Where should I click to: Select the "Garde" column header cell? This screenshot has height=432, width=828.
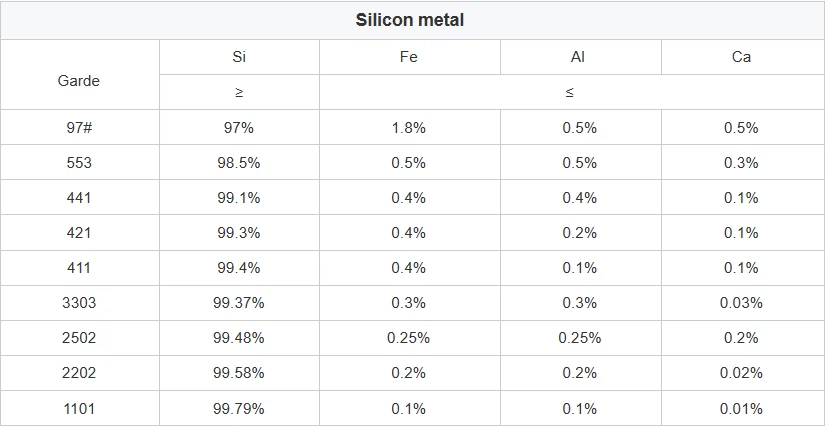click(x=79, y=81)
